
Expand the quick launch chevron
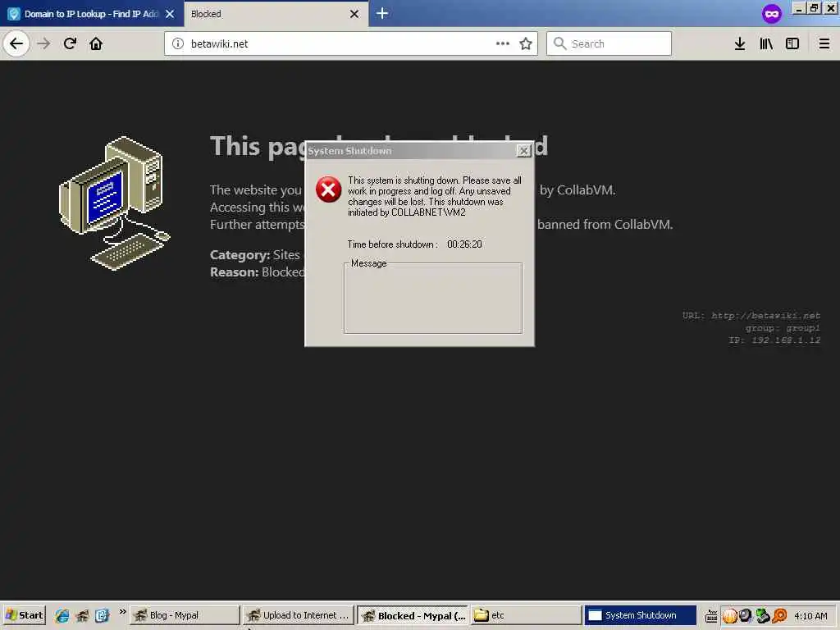[123, 612]
